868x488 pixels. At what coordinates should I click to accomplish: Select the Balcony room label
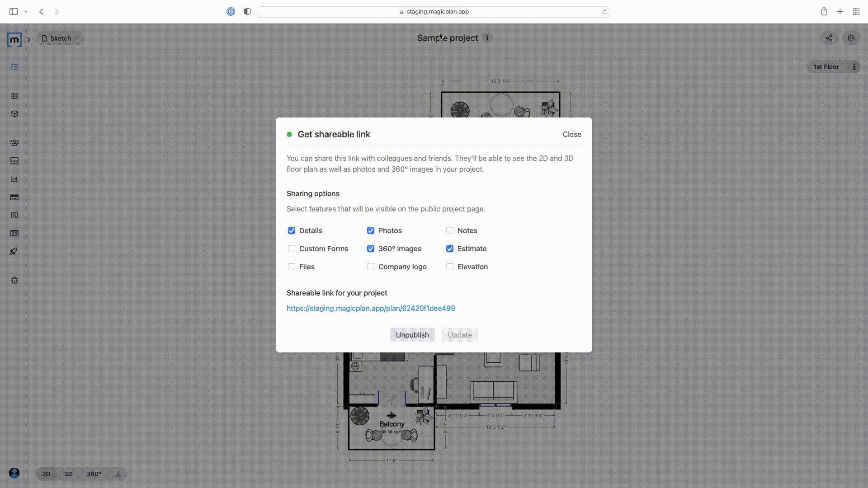[392, 424]
